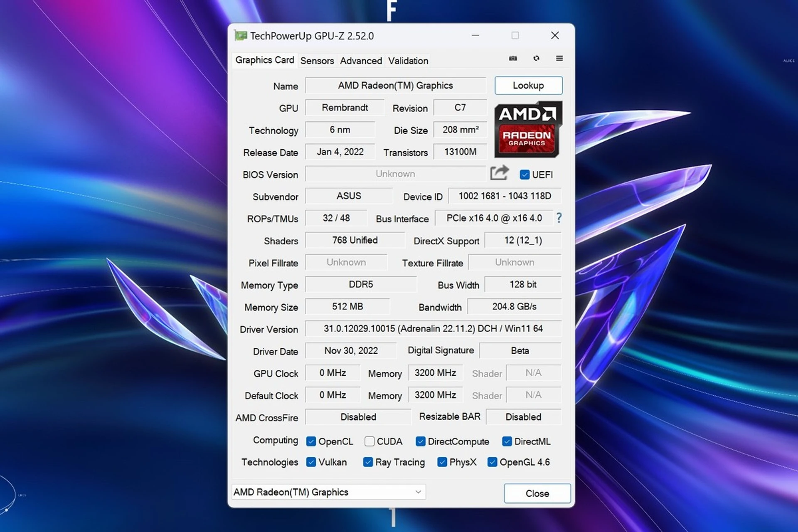Click the Device ID value 1002 1681 - 1043 118D
Viewport: 798px width, 532px height.
505,196
